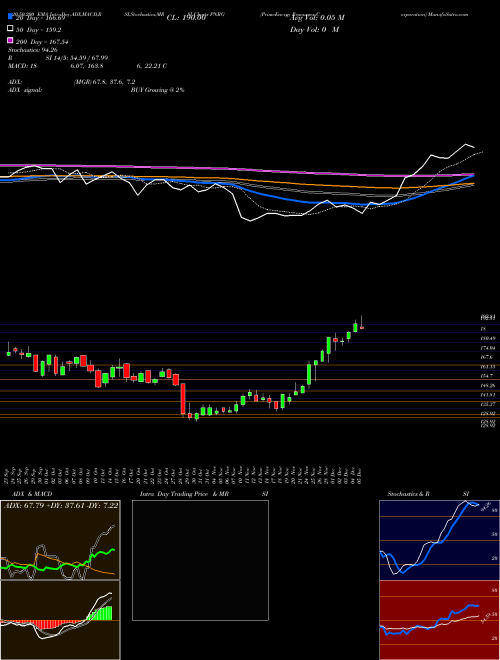
Task: Click the 154.7 price axis label
Action: [x=487, y=376]
